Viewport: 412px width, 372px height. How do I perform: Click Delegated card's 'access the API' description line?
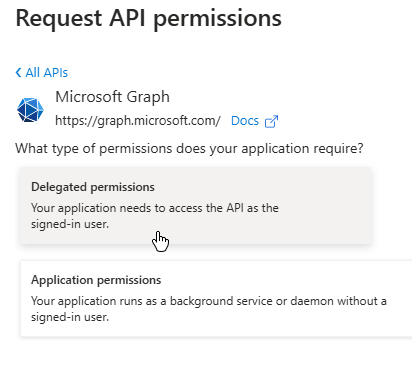pos(155,208)
